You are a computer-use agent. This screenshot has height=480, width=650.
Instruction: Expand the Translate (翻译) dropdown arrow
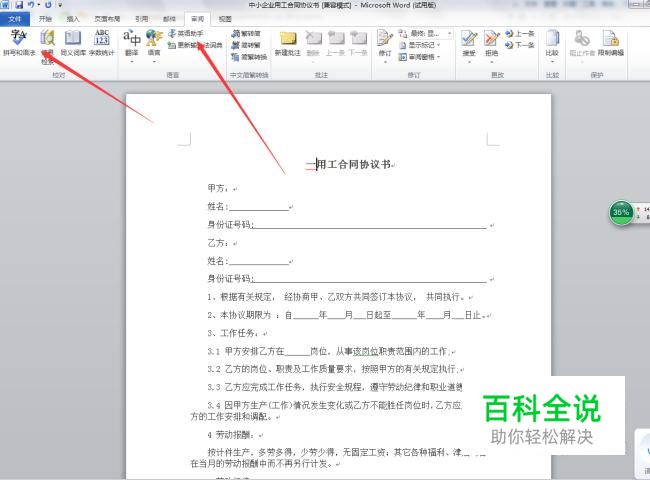click(132, 61)
